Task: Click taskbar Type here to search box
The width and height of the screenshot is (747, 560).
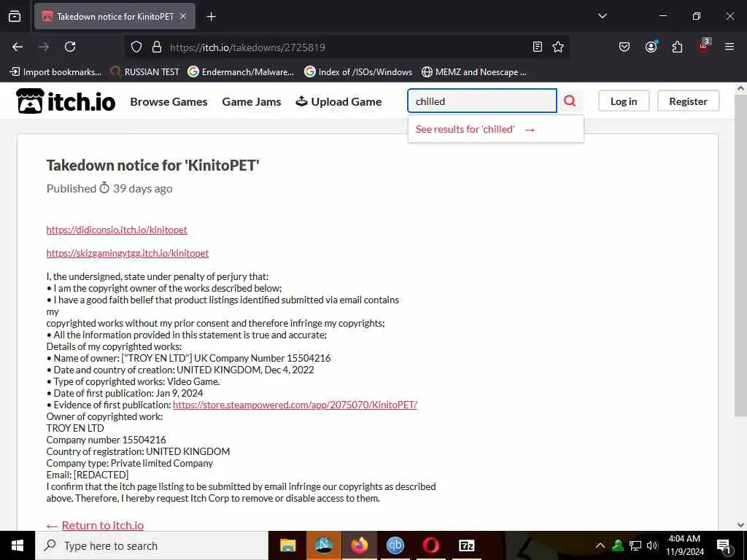Action: 152,545
